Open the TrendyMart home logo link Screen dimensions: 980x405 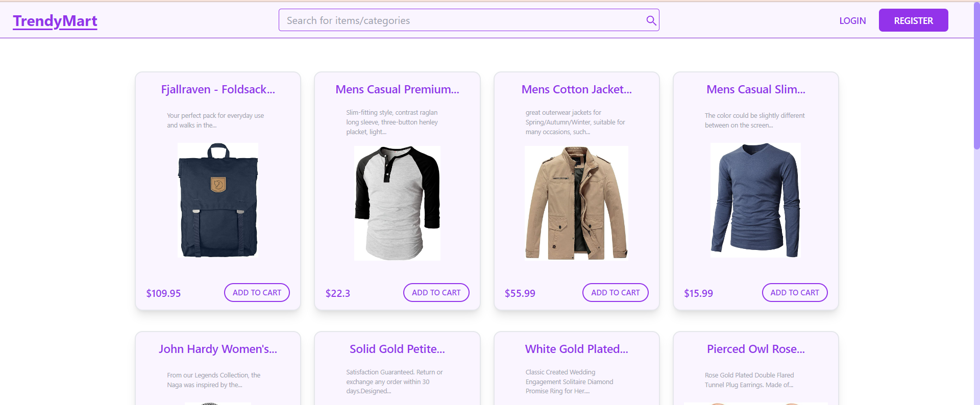click(x=55, y=21)
